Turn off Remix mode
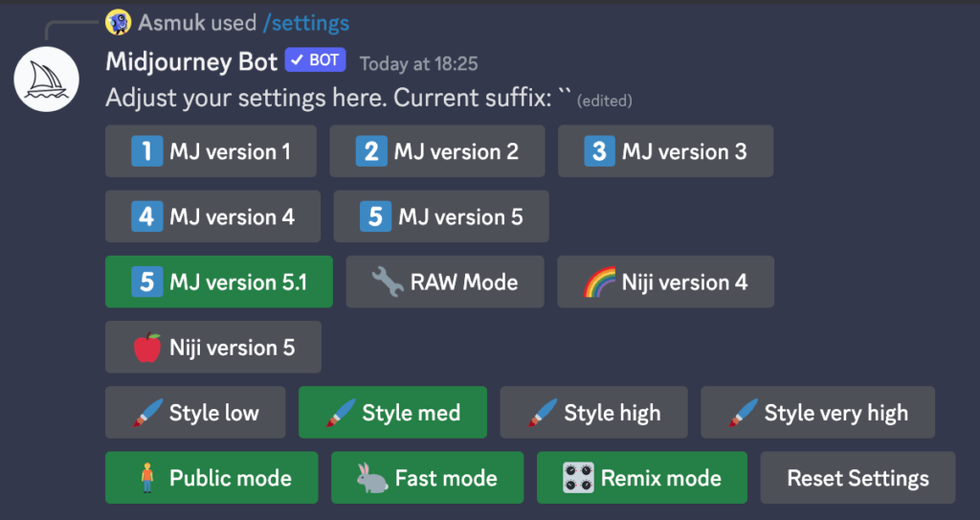980x520 pixels. (x=641, y=478)
